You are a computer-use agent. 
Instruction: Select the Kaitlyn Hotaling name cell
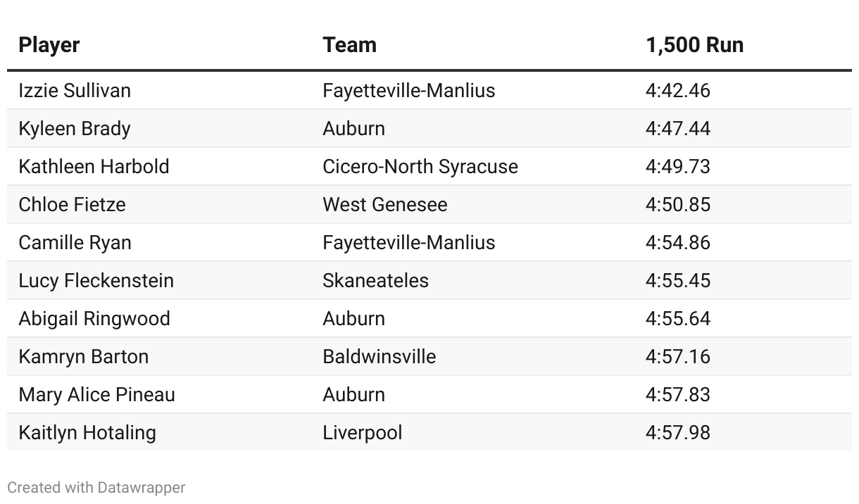pyautogui.click(x=87, y=433)
